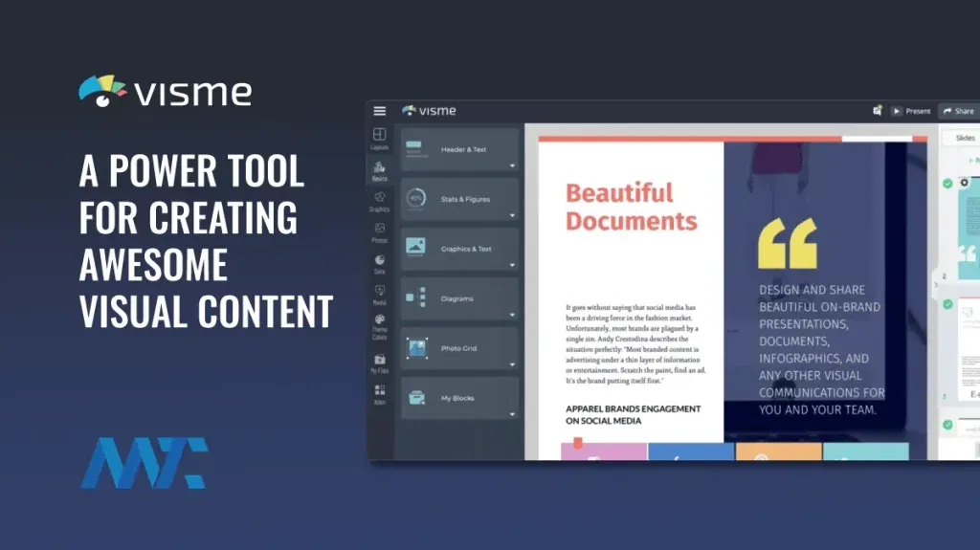Expand the Graphics & Text dropdown arrow
Screen dimensions: 980x550
point(512,265)
